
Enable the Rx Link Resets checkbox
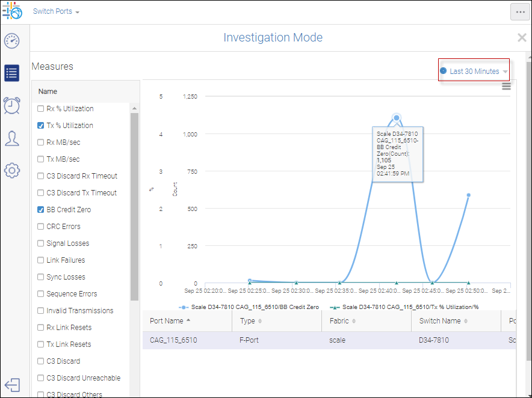41,328
